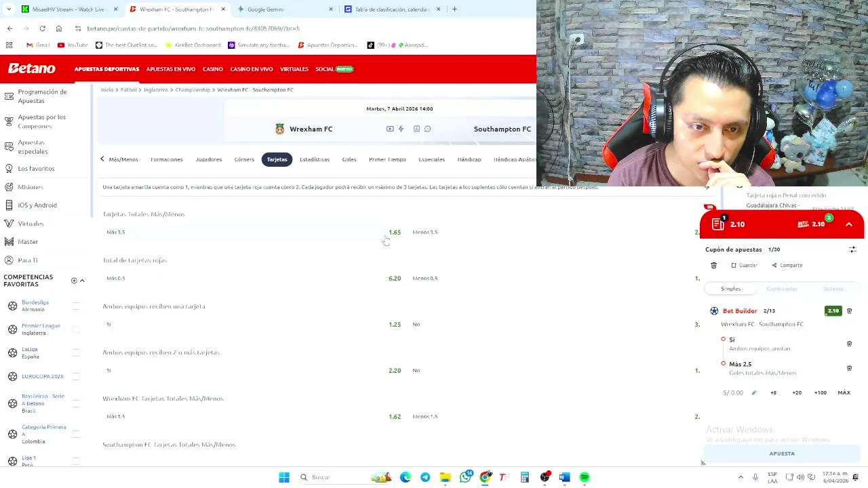Tick the LaLiga España checkbox

coord(76,353)
